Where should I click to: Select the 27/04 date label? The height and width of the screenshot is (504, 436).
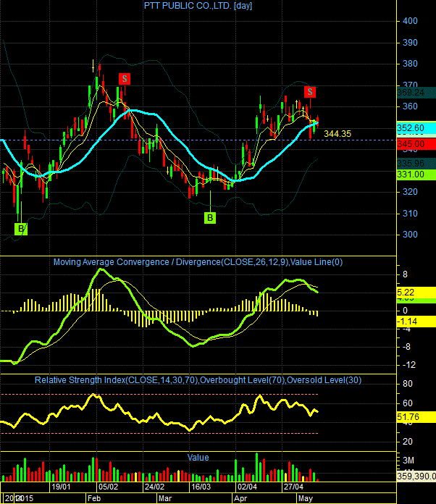click(293, 487)
